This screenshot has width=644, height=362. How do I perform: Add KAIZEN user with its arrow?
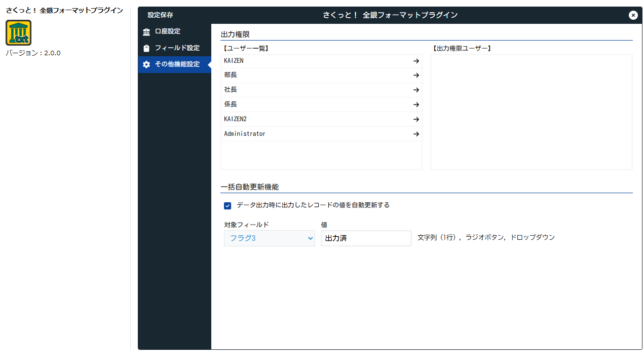pos(416,61)
